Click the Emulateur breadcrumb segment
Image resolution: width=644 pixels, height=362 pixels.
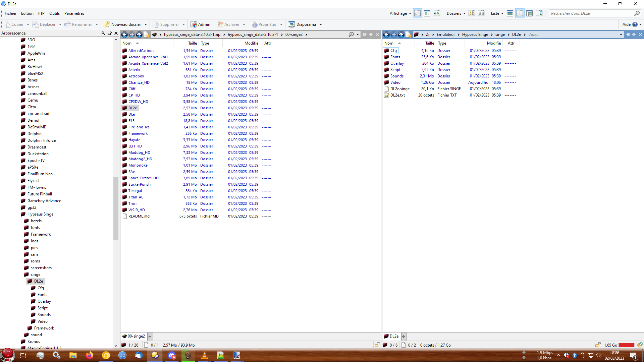click(x=445, y=35)
